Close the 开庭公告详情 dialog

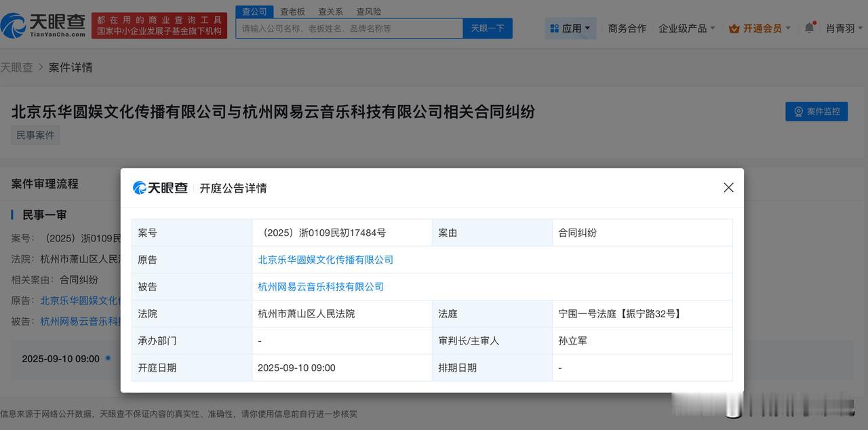point(728,187)
